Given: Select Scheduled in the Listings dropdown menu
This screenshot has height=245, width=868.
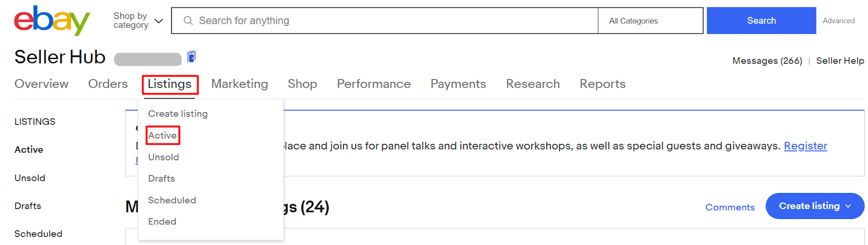Looking at the screenshot, I should [x=171, y=200].
